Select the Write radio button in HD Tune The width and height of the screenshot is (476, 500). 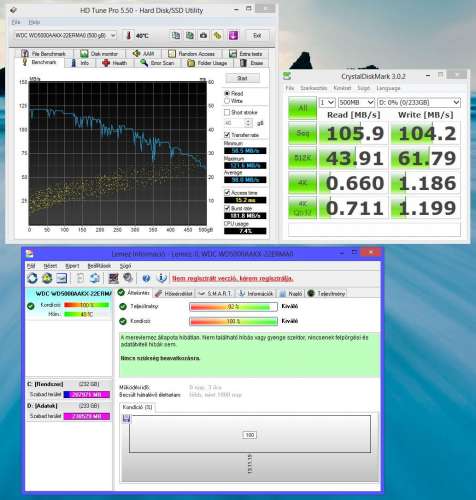[x=227, y=101]
